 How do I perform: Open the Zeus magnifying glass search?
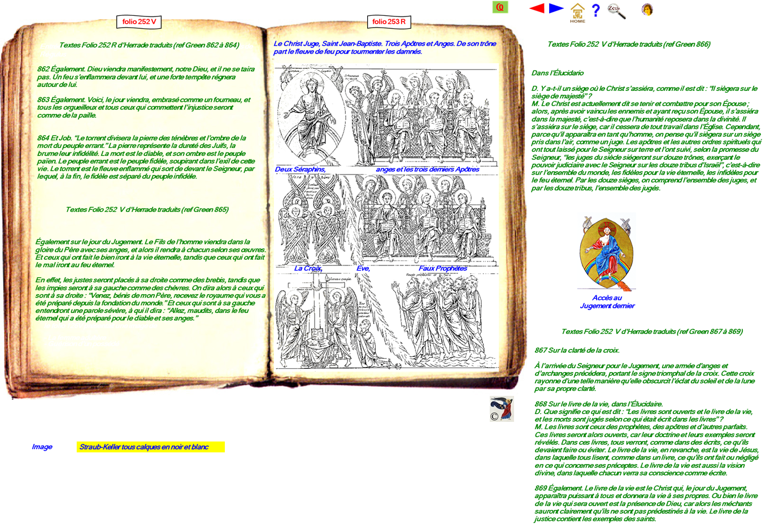[x=616, y=11]
